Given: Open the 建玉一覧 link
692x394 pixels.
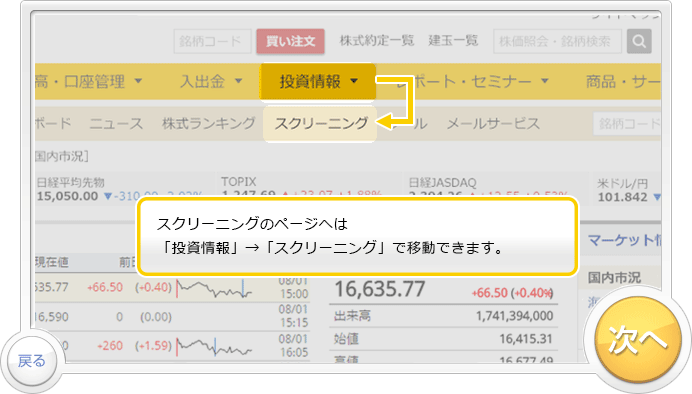Looking at the screenshot, I should pos(453,41).
